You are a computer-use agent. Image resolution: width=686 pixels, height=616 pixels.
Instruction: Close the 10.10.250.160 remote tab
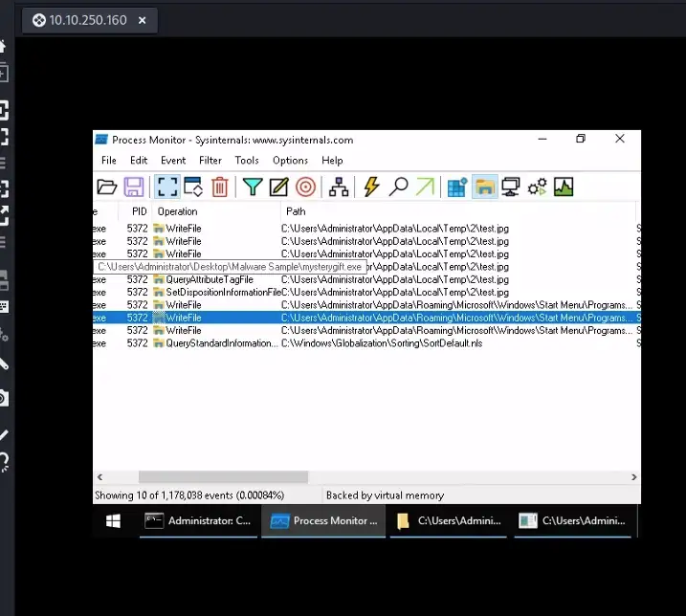pyautogui.click(x=143, y=20)
